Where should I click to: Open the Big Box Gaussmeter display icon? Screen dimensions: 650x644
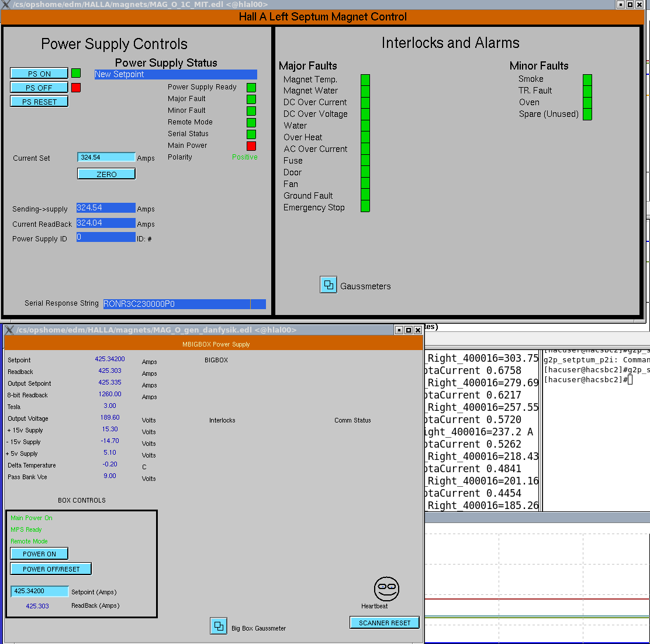click(219, 626)
